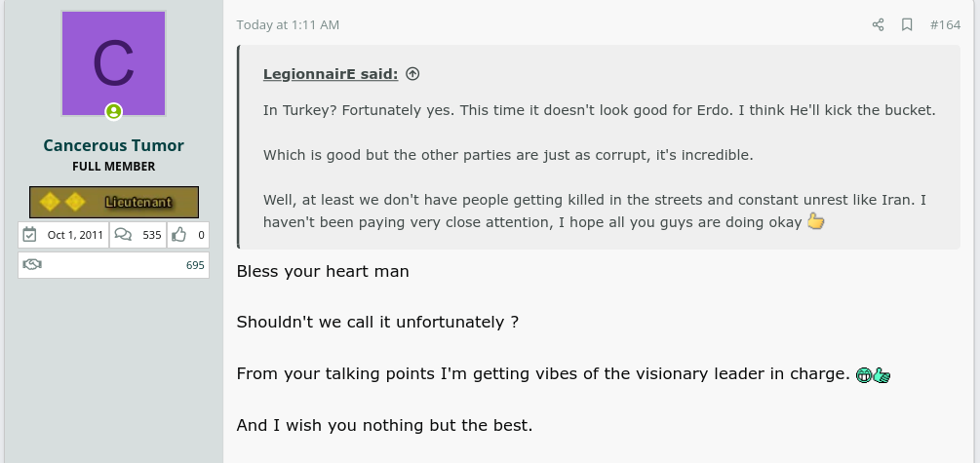
Task: Click the 535 messages count
Action: point(152,235)
